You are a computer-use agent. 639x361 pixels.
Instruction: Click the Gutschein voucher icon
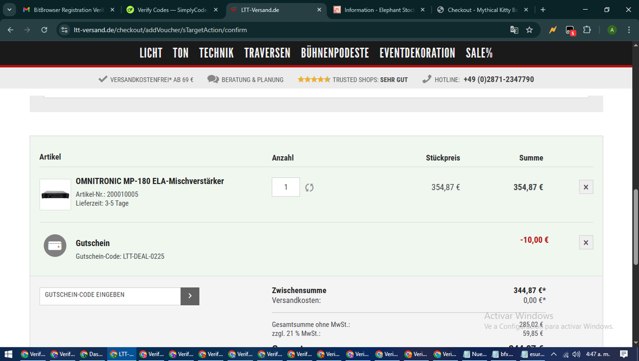coord(55,246)
